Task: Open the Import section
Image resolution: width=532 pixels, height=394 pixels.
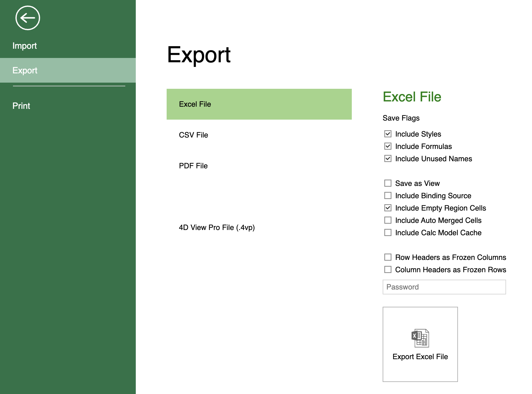Action: click(x=25, y=46)
